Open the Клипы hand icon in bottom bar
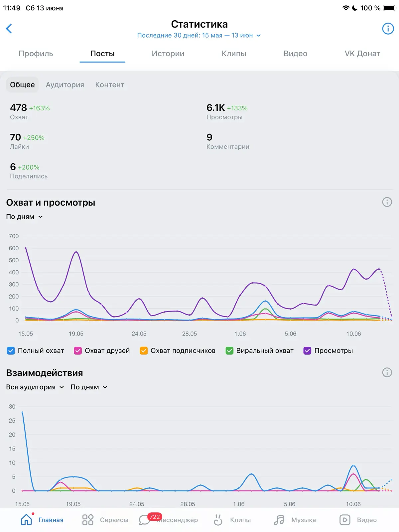 pyautogui.click(x=218, y=520)
